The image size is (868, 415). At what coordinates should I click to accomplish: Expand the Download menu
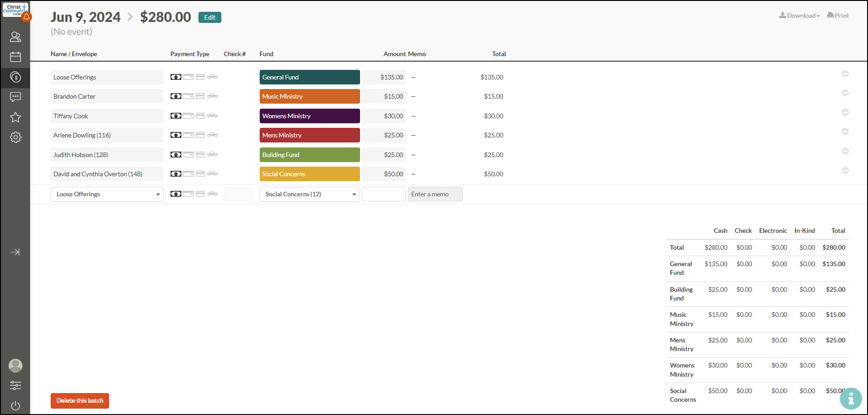(800, 16)
